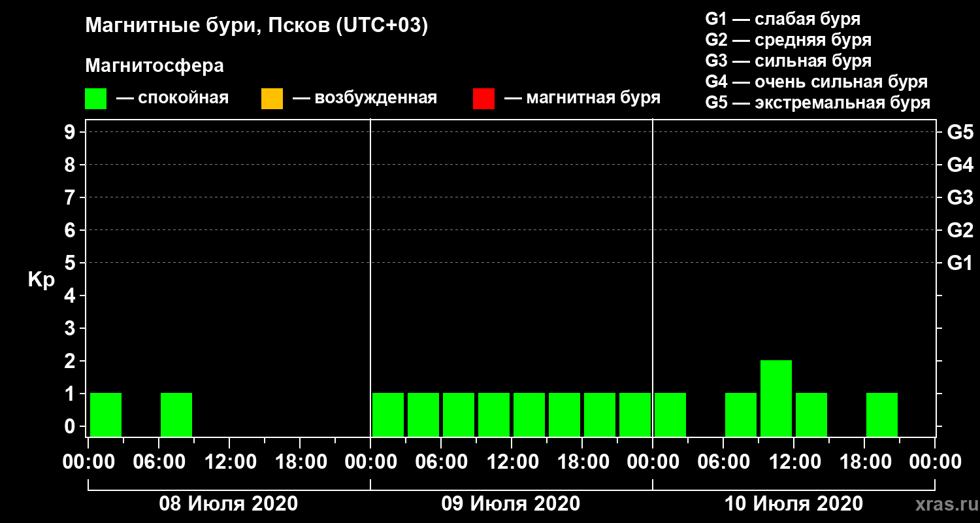Screen dimensions: 980x523
Task: Click the 'G3' right axis label
Action: [960, 198]
